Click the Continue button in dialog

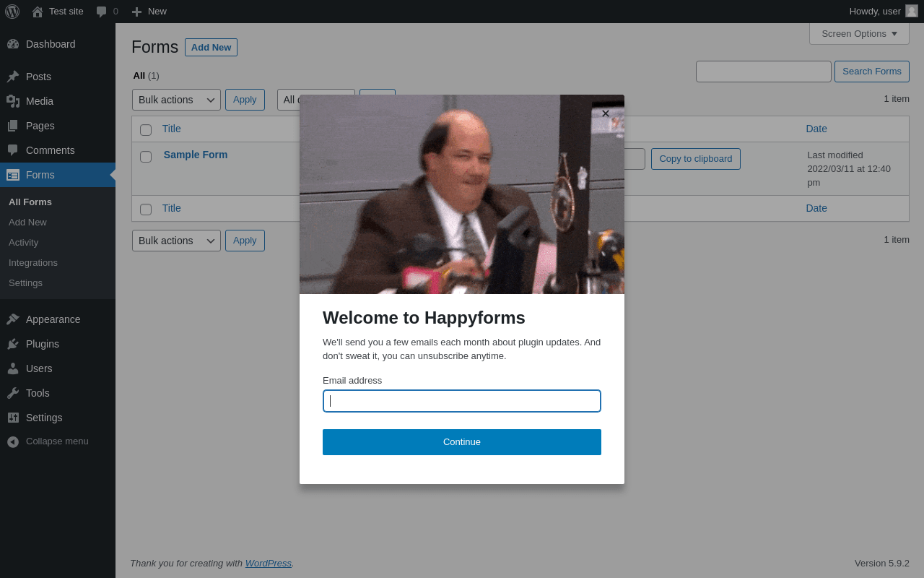462,442
